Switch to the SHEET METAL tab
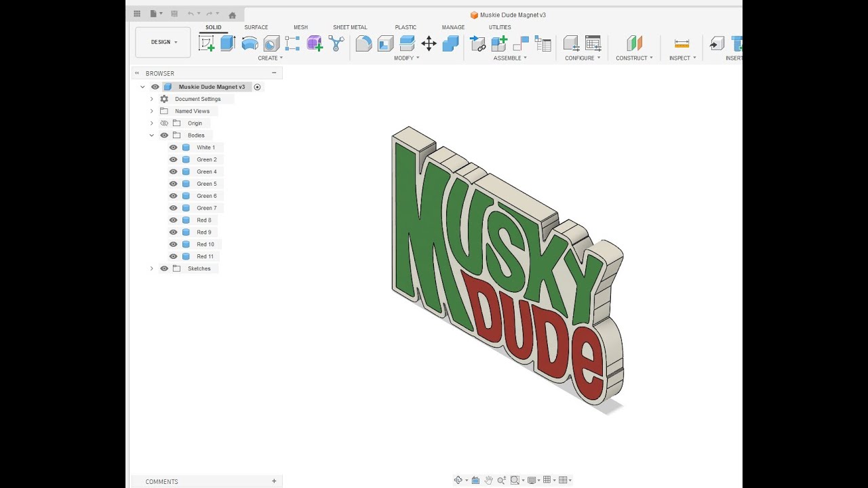The height and width of the screenshot is (488, 868). point(350,27)
